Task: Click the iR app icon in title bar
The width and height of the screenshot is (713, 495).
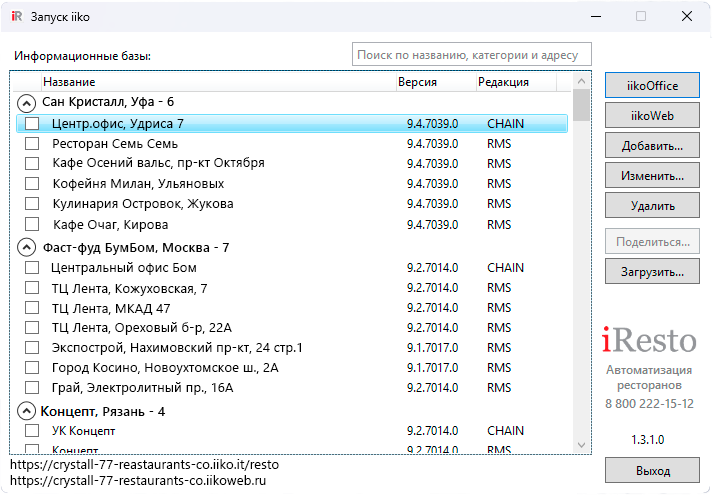Action: 17,17
